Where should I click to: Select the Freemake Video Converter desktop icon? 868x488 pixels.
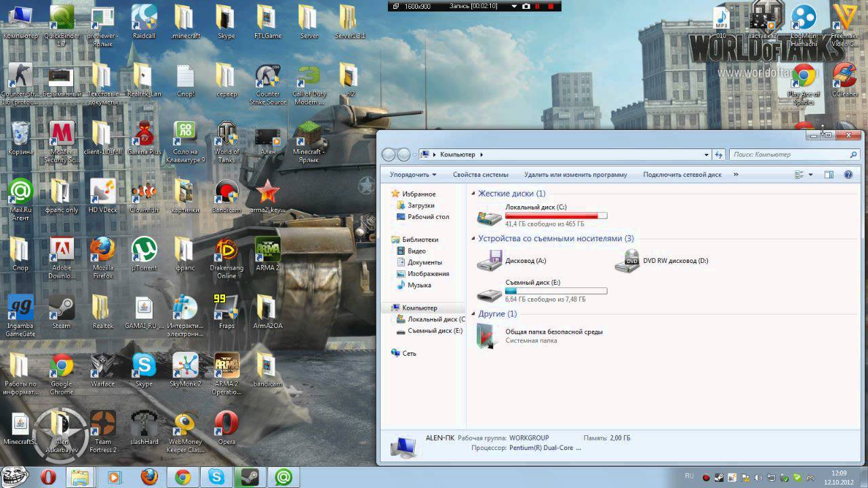point(844,26)
